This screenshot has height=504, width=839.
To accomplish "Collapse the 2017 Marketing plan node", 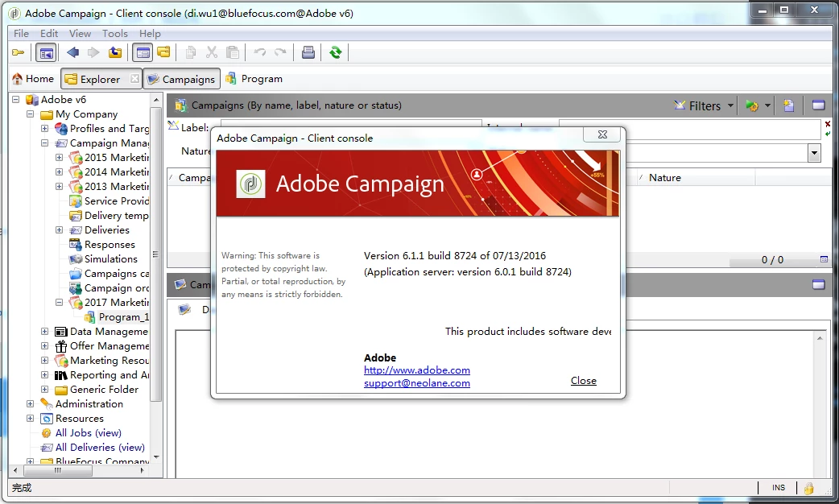I will (x=59, y=302).
